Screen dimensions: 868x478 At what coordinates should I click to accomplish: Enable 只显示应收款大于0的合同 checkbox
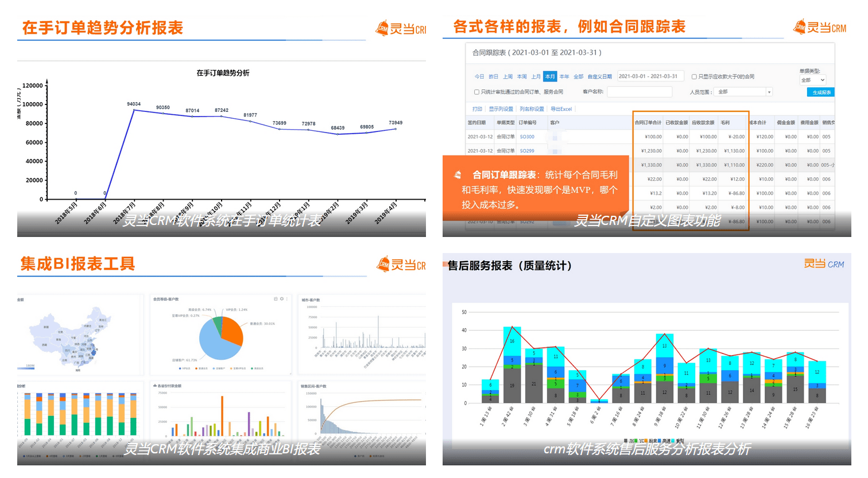click(694, 76)
